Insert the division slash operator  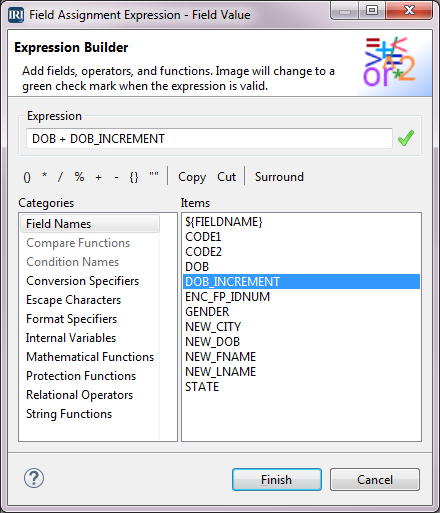pos(60,177)
